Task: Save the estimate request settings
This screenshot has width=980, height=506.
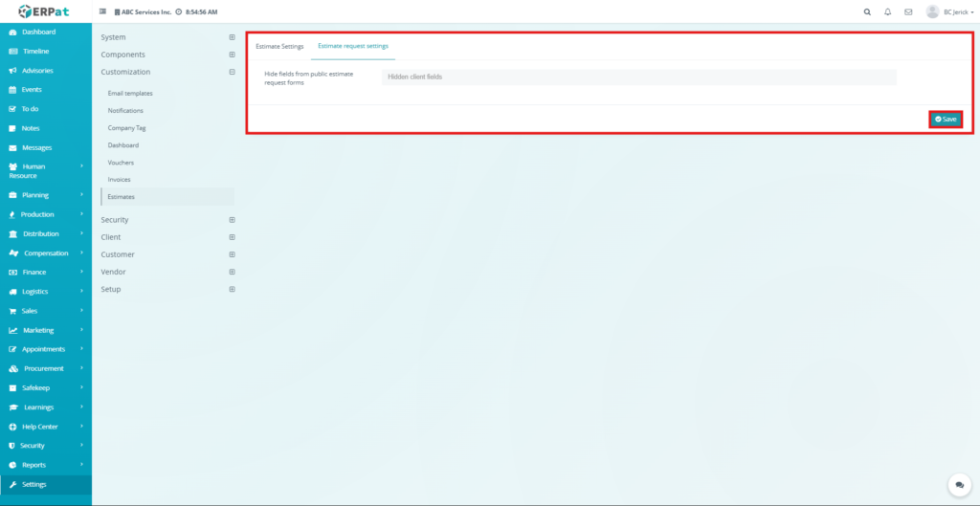Action: tap(946, 120)
